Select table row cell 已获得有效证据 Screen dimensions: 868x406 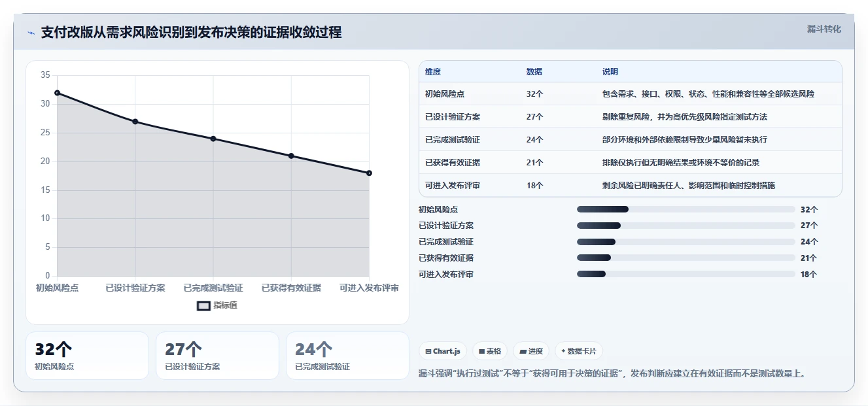[453, 163]
